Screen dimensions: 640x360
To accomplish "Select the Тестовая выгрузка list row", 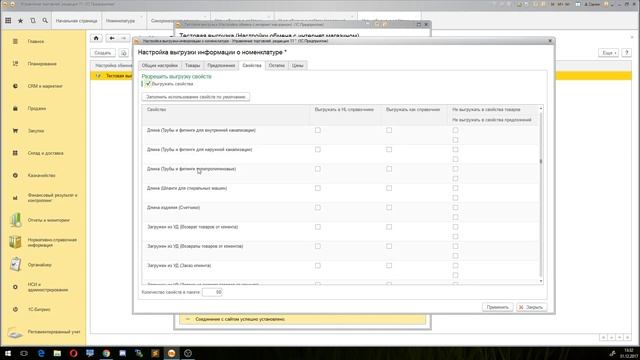I will [x=361, y=76].
